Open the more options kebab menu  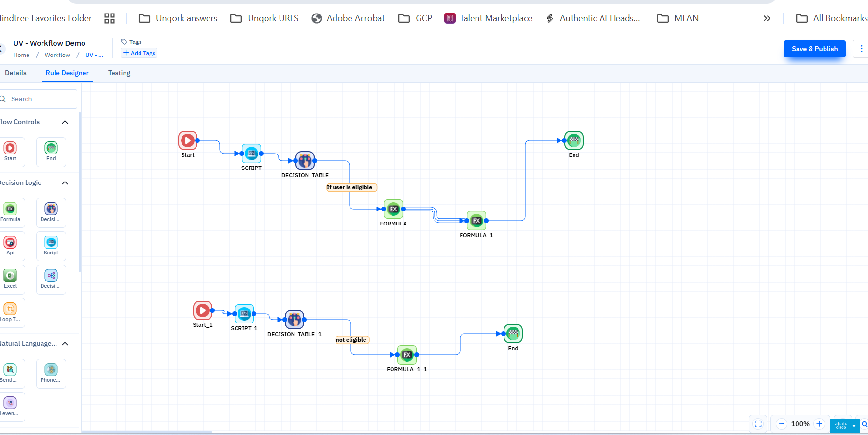(861, 49)
